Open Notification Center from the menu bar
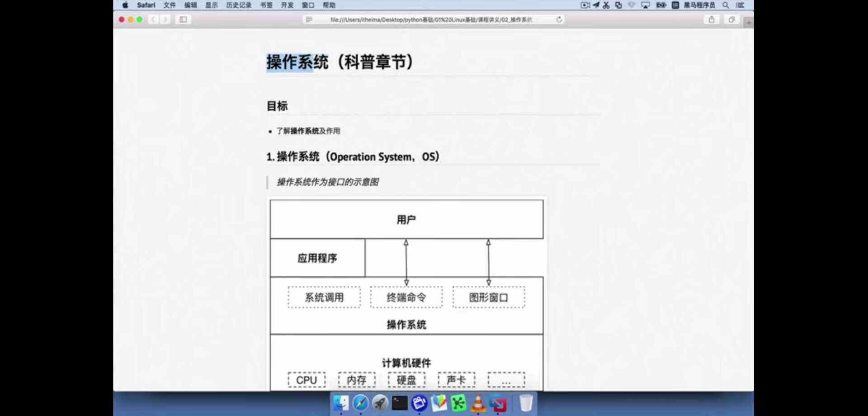The height and width of the screenshot is (416, 868). tap(741, 5)
